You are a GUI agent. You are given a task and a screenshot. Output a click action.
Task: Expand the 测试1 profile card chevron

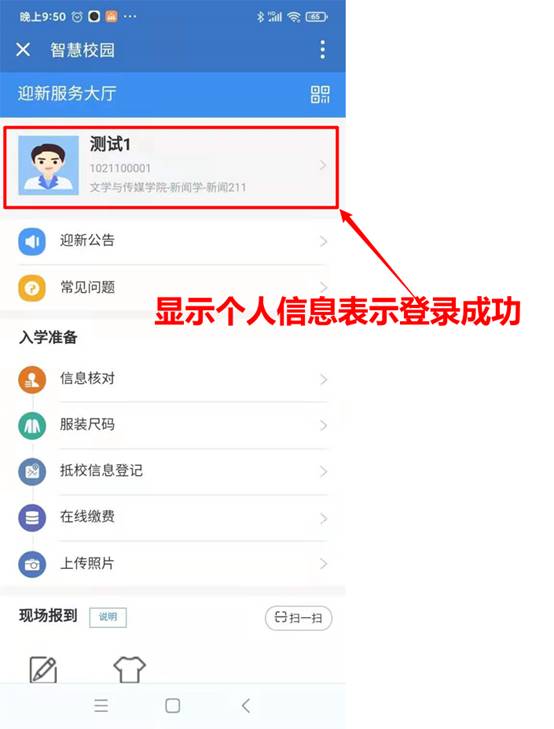pyautogui.click(x=323, y=165)
